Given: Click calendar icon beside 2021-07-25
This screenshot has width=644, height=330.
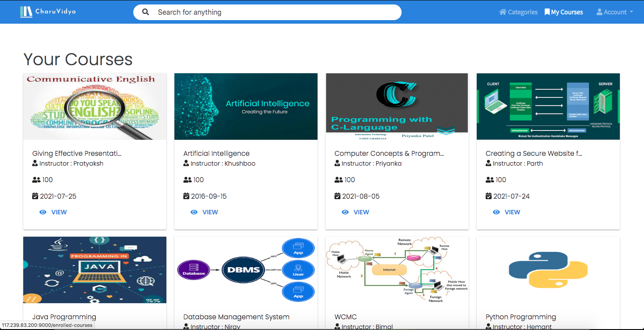Looking at the screenshot, I should pos(35,196).
